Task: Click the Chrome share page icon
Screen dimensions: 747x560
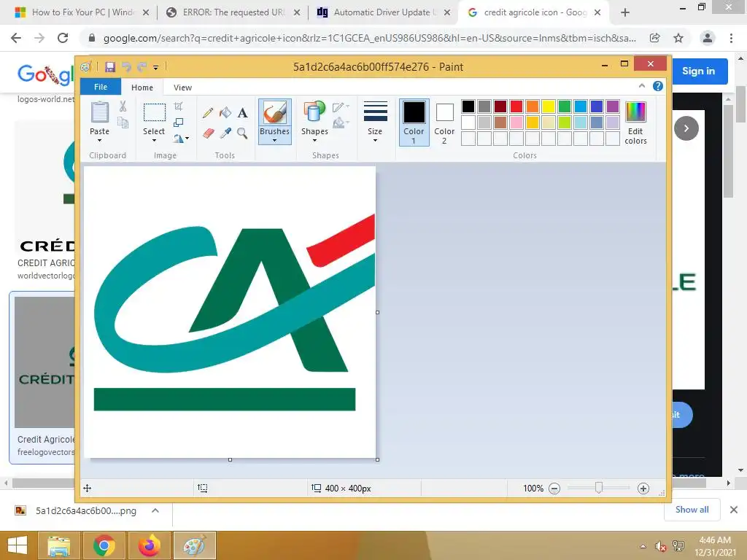Action: (x=655, y=38)
